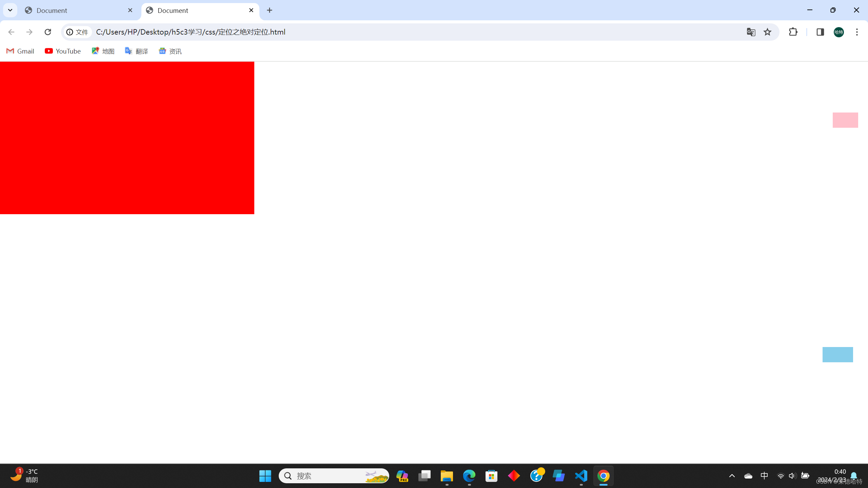Viewport: 868px width, 488px height.
Task: Toggle the Chinese input method indicator
Action: click(764, 476)
